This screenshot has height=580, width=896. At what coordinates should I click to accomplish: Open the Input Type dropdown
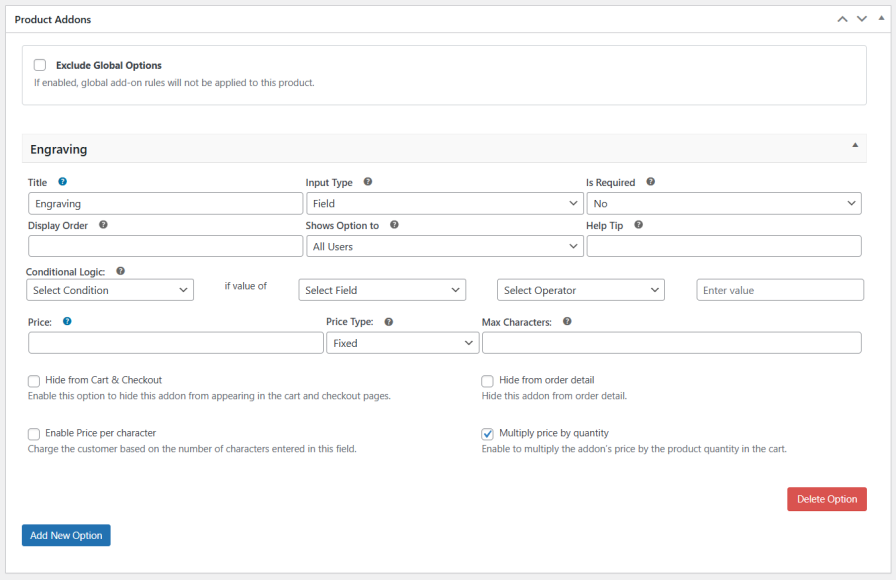[x=445, y=202]
